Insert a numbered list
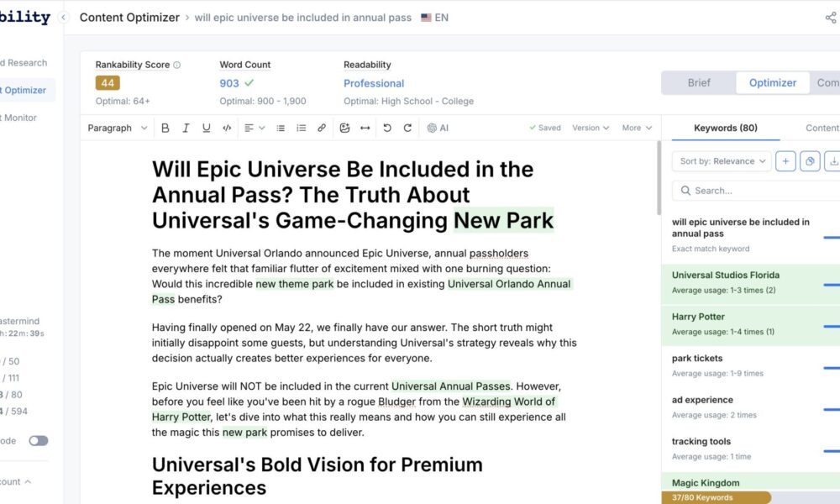The image size is (840, 504). 301,128
